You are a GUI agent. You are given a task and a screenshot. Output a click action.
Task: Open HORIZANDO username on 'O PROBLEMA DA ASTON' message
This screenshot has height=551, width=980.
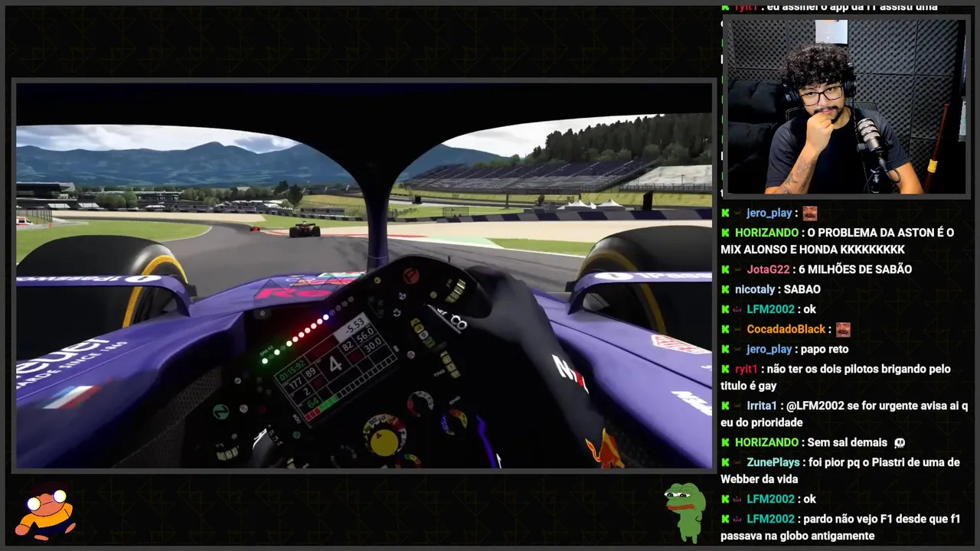766,233
